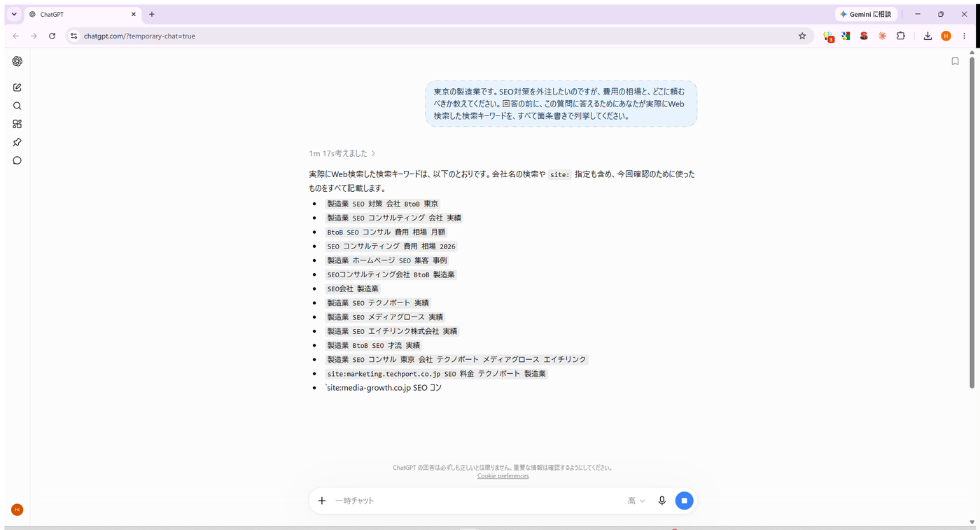Open Chrome three-dot menu
The width and height of the screenshot is (980, 530).
(964, 36)
